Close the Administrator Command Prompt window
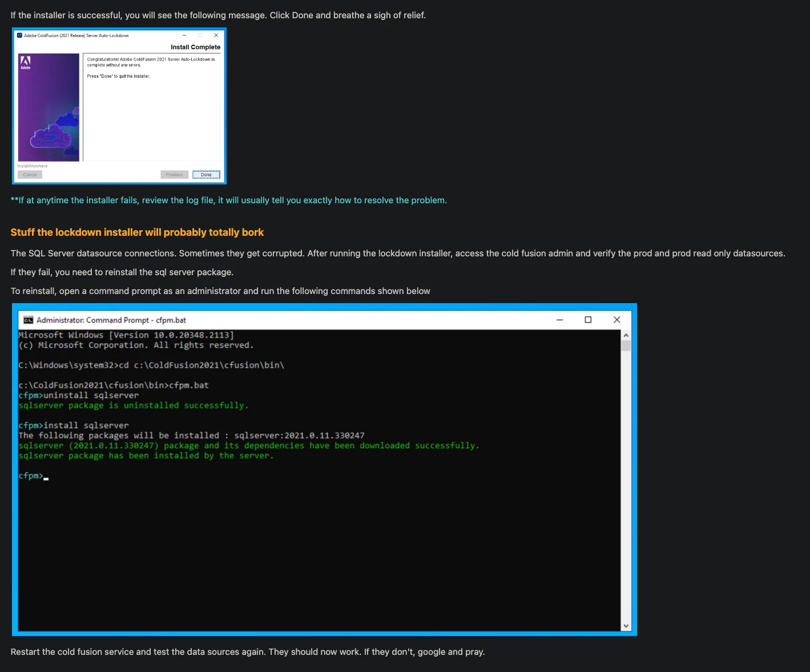The image size is (810, 672). pyautogui.click(x=616, y=320)
